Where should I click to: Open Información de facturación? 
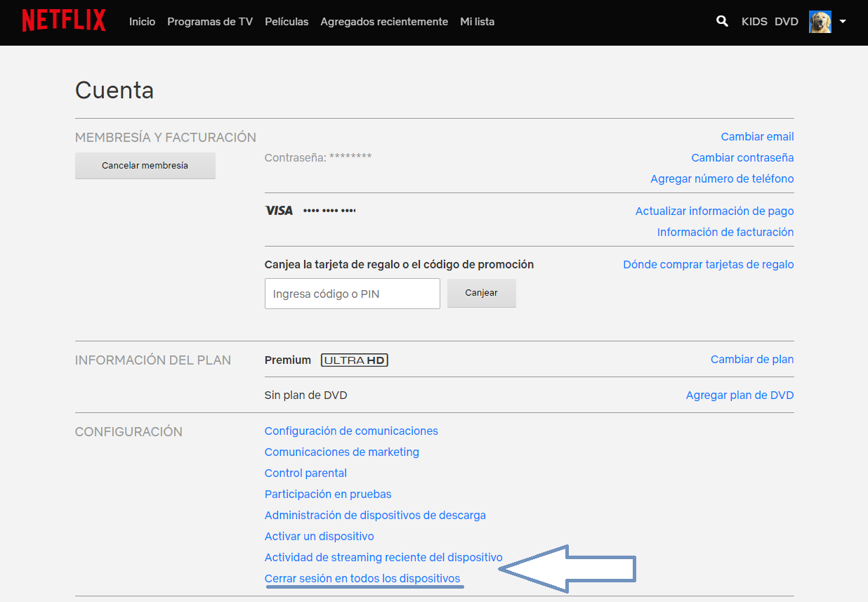(725, 233)
